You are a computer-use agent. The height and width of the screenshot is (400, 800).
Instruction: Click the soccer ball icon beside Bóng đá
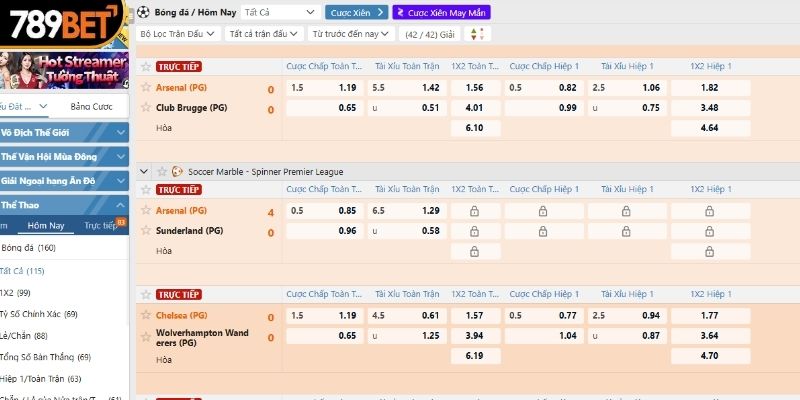[144, 12]
